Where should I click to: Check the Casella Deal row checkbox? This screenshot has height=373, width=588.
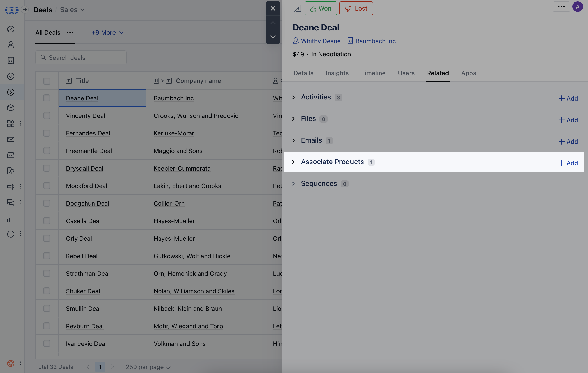[47, 221]
